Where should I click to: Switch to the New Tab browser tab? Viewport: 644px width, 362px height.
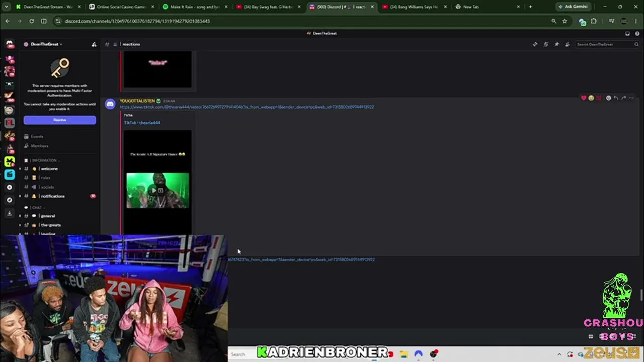(488, 7)
